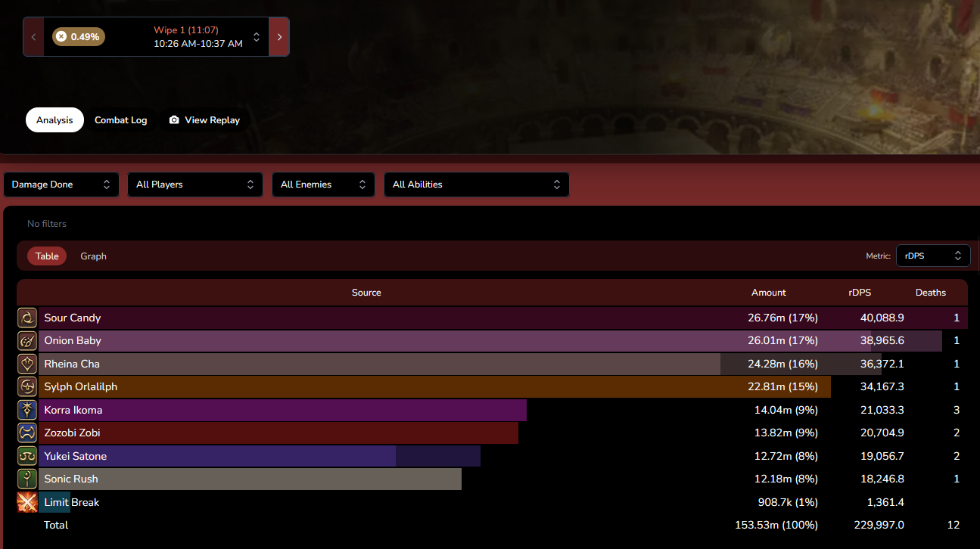980x549 pixels.
Task: Click the camera icon on View Replay
Action: point(174,120)
